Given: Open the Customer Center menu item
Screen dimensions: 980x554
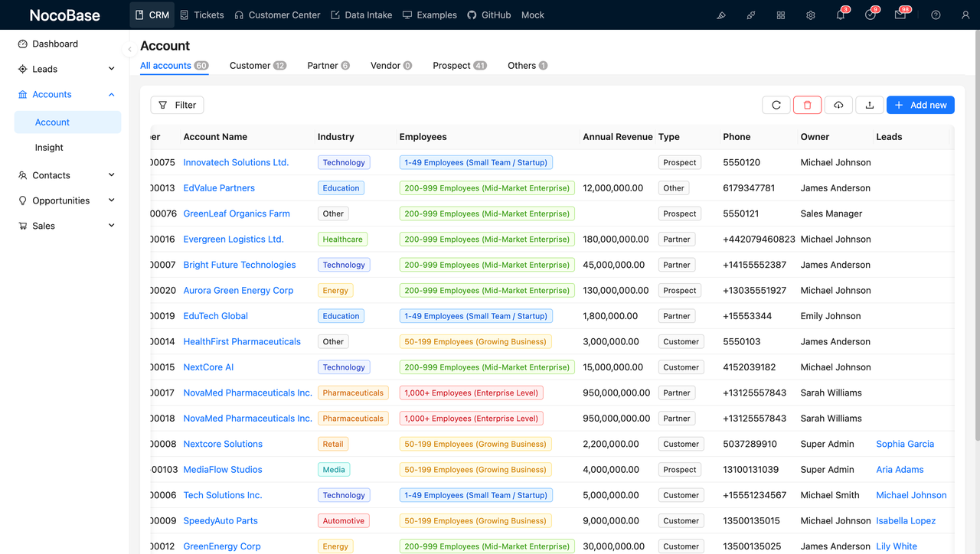Looking at the screenshot, I should [277, 15].
